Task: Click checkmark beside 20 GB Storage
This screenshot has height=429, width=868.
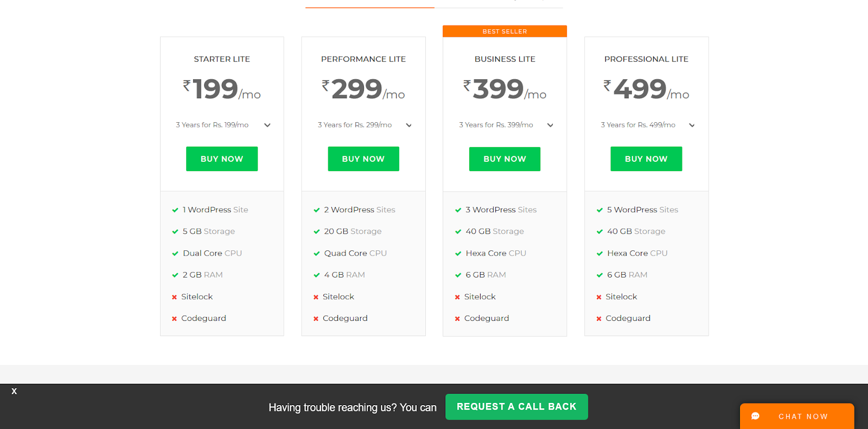Action: tap(317, 232)
